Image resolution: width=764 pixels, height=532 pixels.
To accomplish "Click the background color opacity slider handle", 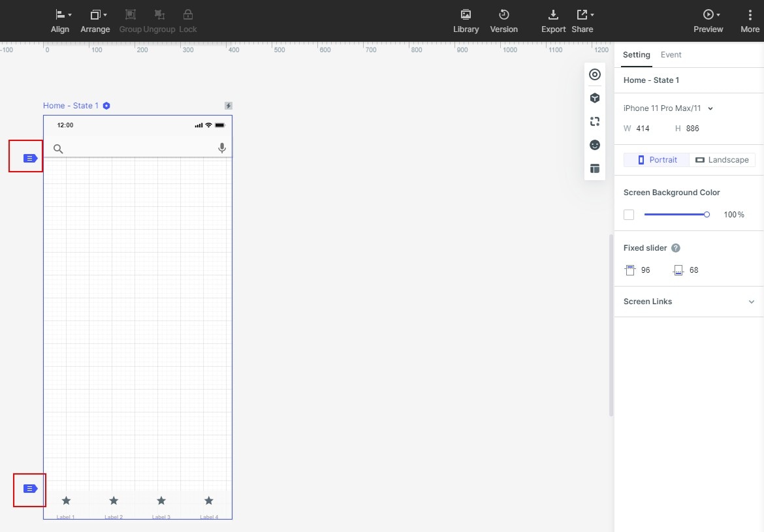I will point(707,215).
